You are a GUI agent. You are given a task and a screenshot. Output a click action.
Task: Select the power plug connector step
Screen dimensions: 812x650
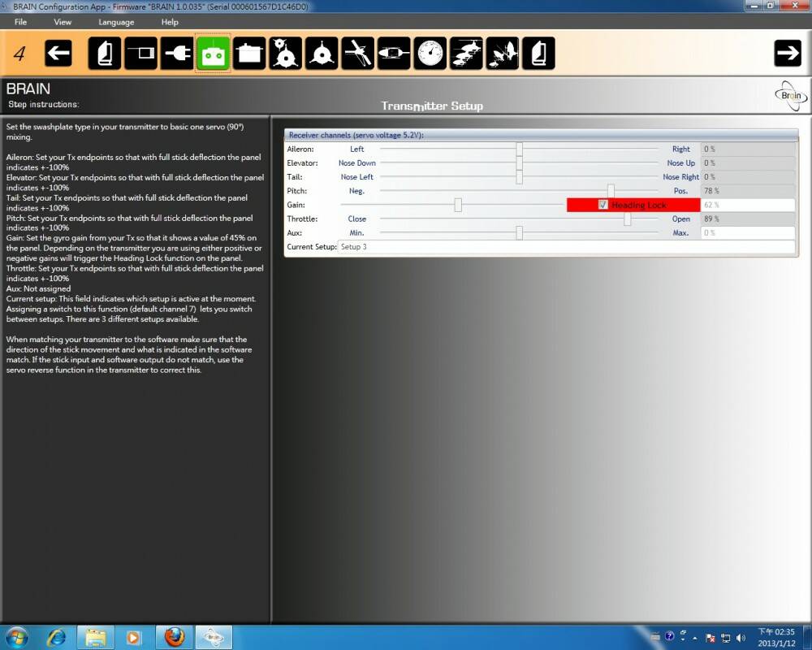click(x=177, y=54)
